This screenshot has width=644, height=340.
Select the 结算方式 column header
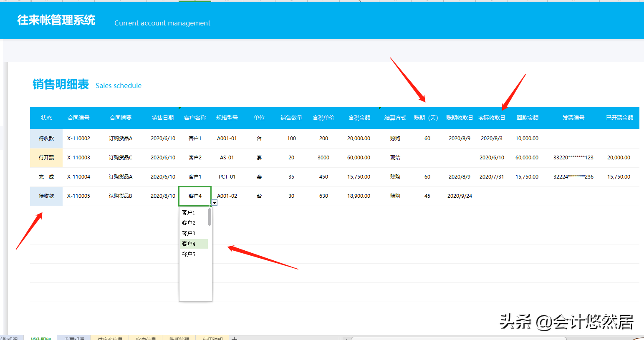395,118
